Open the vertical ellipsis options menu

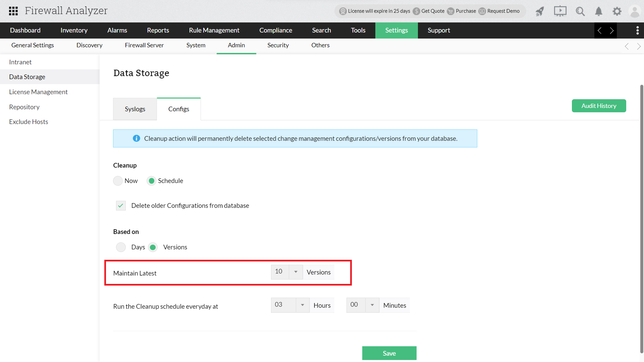[x=638, y=30]
